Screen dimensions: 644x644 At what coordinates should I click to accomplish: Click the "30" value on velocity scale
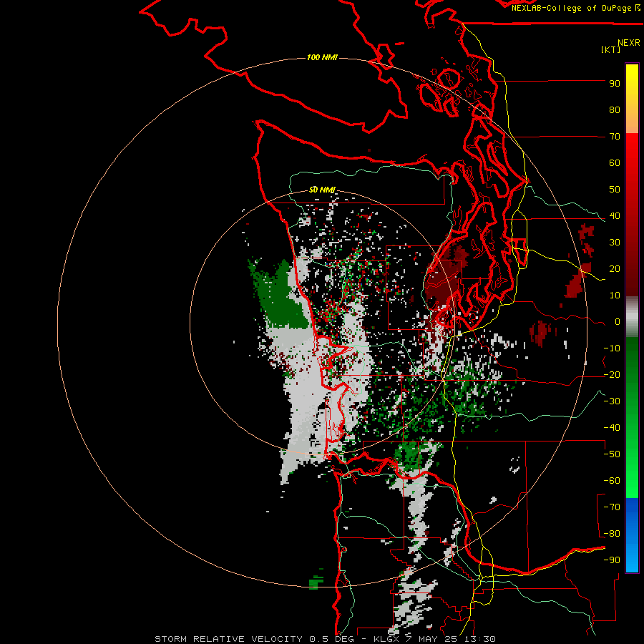pos(615,243)
